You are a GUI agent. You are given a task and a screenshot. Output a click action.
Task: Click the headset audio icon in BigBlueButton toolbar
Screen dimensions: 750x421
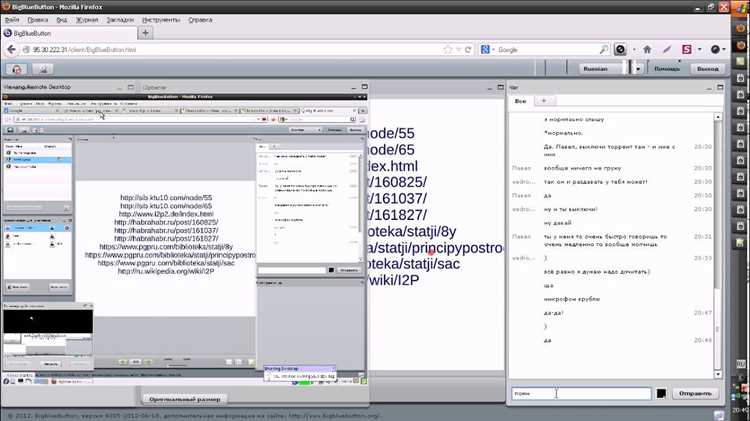[x=16, y=69]
